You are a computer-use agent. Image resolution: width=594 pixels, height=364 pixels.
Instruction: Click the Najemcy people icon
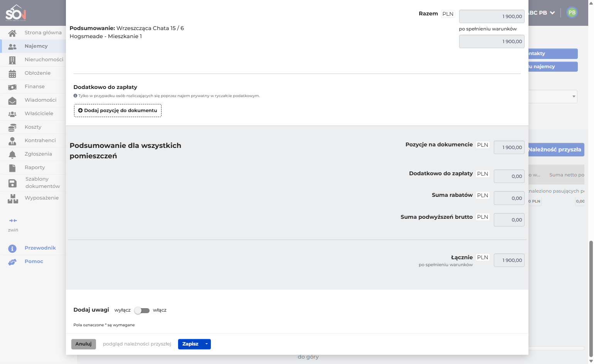(12, 47)
